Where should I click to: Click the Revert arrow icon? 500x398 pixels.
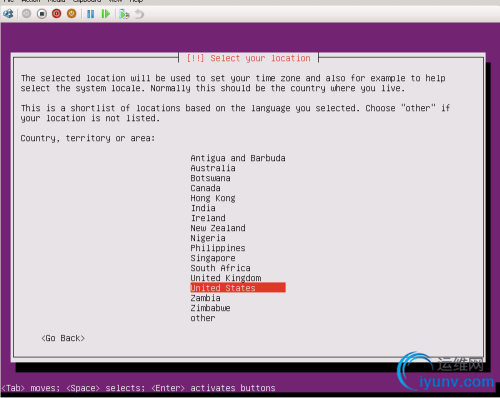click(139, 14)
